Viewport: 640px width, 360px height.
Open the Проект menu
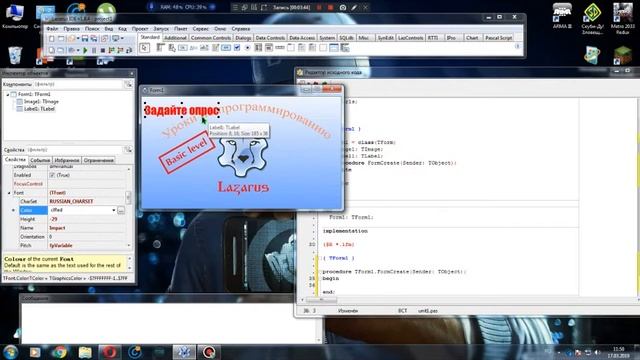click(x=140, y=29)
